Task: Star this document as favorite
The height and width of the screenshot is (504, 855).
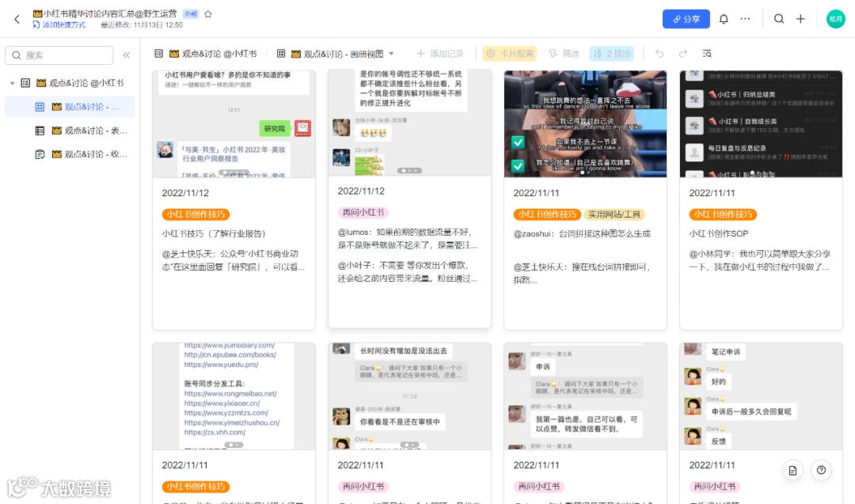Action: (x=207, y=14)
